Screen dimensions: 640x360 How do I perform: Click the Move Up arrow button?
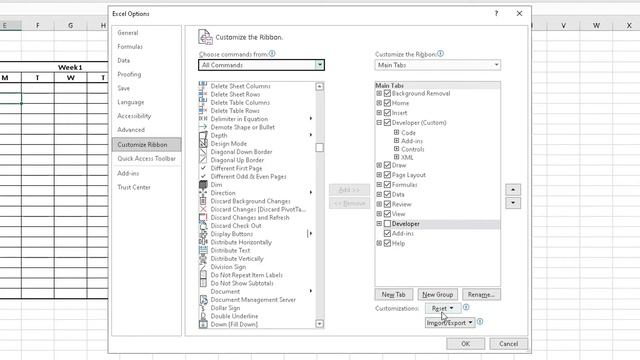[513, 189]
